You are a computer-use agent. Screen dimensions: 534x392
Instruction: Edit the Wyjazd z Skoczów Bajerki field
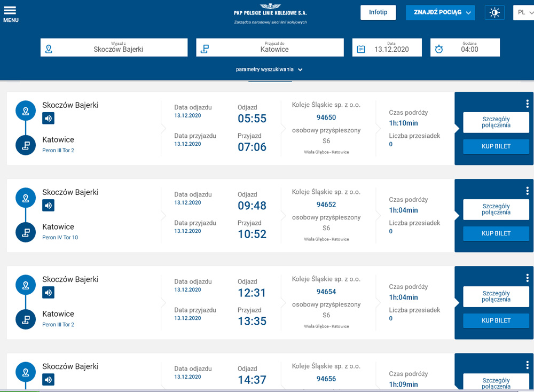coord(114,48)
